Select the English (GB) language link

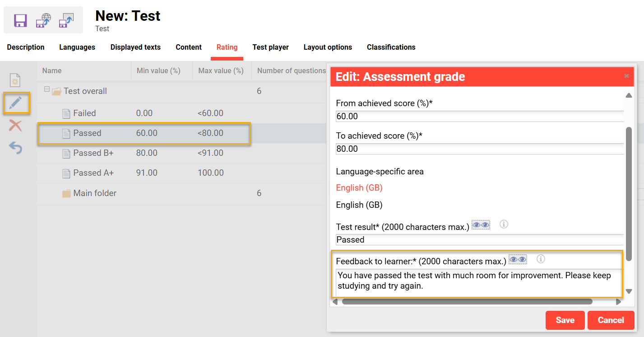(359, 187)
